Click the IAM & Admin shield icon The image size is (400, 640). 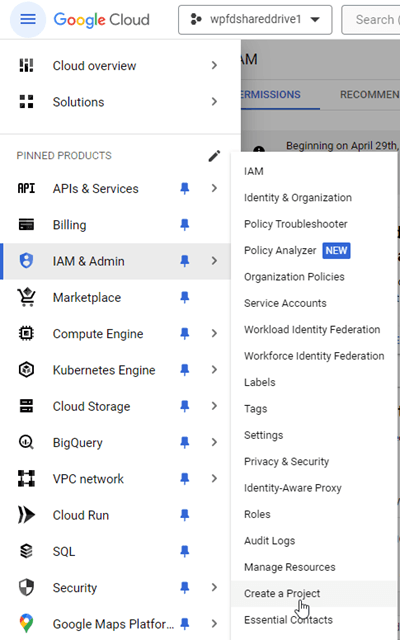[27, 261]
